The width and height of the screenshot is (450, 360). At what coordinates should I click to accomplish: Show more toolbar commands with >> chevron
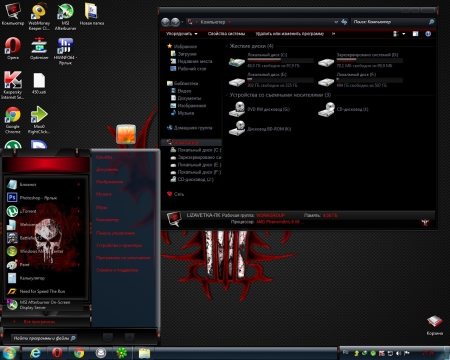333,34
